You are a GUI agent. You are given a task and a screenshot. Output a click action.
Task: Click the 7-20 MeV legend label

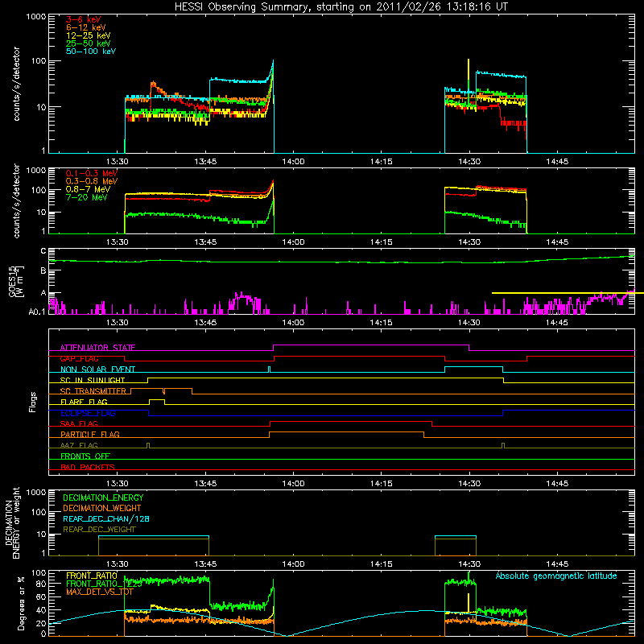click(x=87, y=197)
